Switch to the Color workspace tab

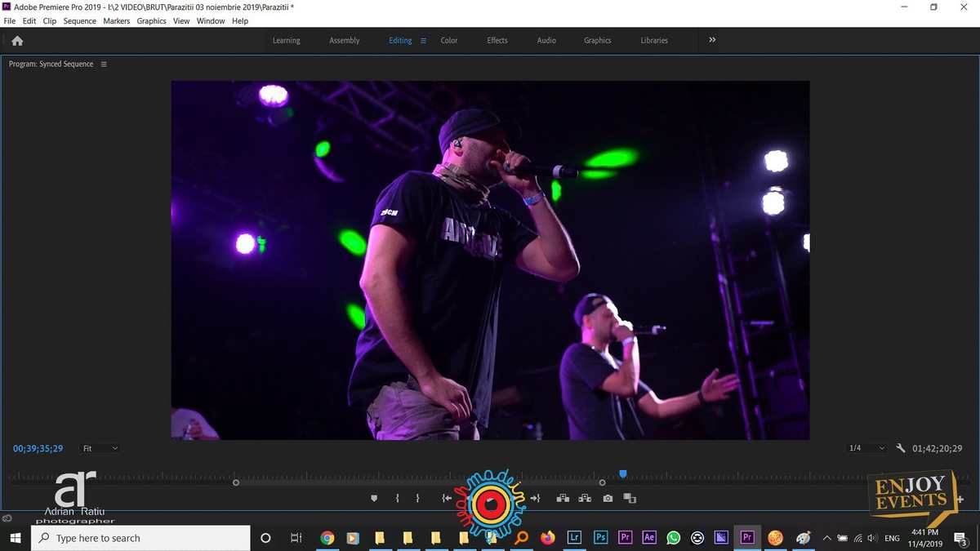[x=449, y=41]
